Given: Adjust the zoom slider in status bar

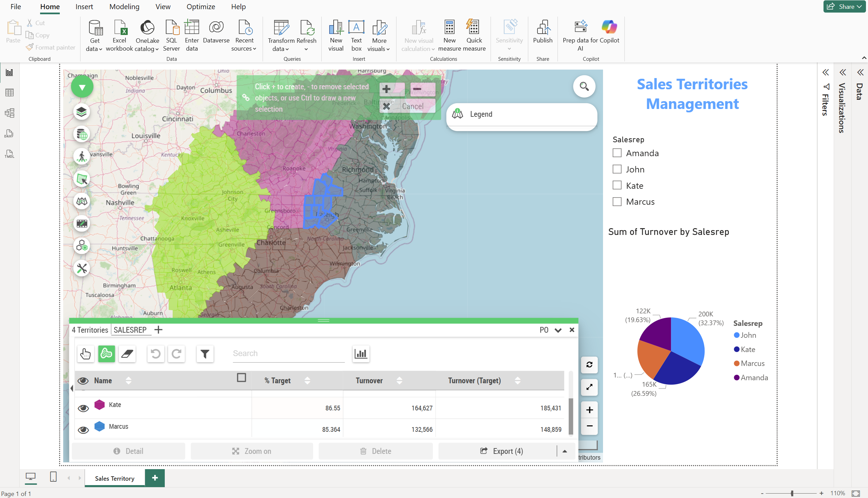Looking at the screenshot, I should (x=792, y=493).
